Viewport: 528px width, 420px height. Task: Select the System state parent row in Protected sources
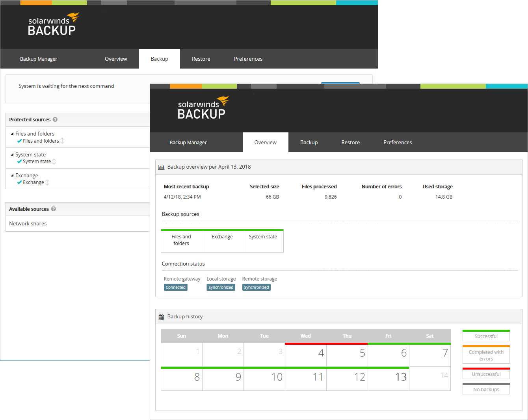click(30, 154)
